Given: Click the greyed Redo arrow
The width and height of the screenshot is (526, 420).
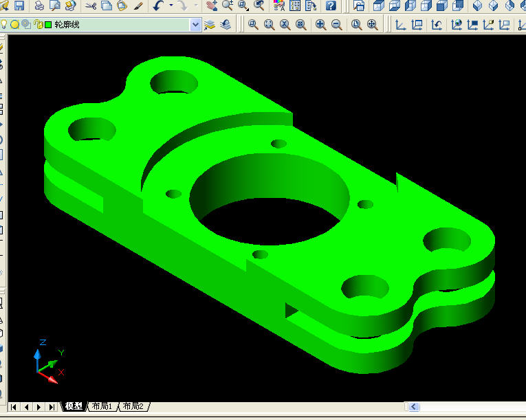Looking at the screenshot, I should (182, 5).
